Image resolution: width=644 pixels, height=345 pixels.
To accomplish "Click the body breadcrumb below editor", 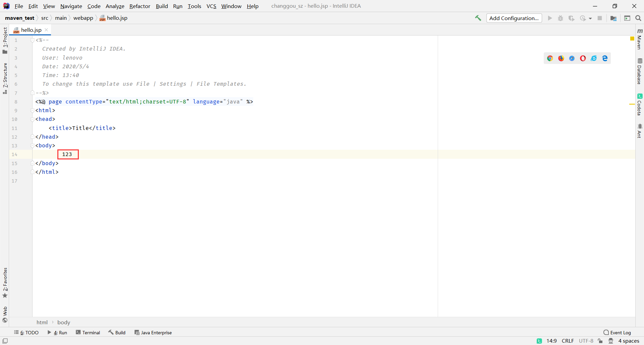I will coord(64,322).
